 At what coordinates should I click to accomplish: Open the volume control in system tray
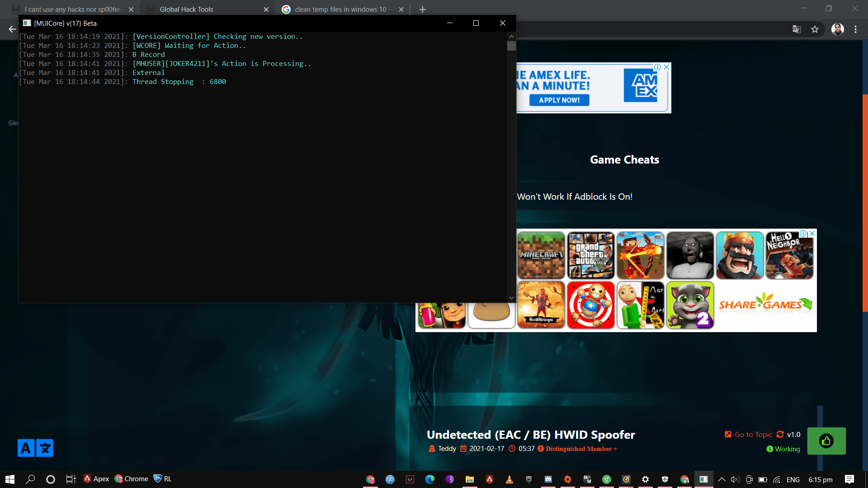coord(735,479)
